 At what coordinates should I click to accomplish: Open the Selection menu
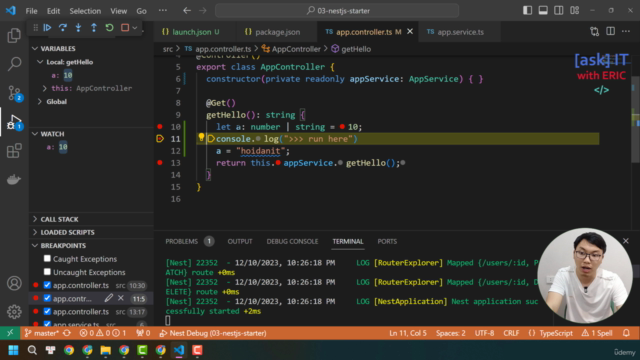[x=85, y=11]
